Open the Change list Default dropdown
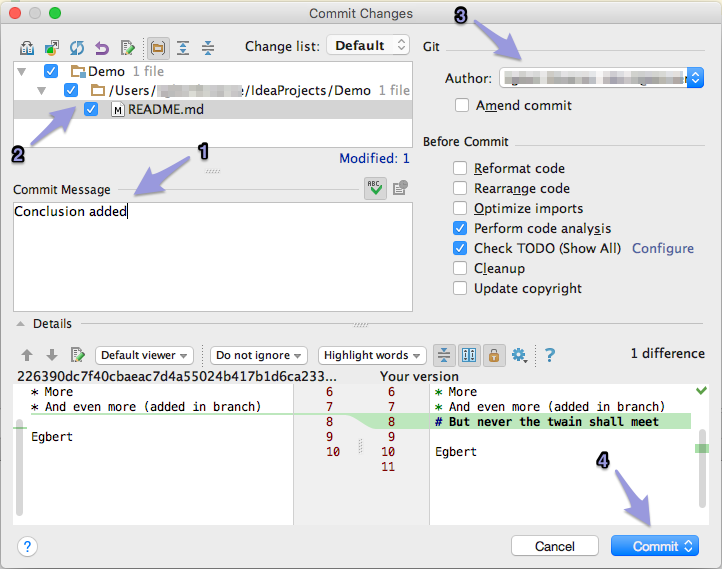The image size is (722, 569). coord(370,46)
